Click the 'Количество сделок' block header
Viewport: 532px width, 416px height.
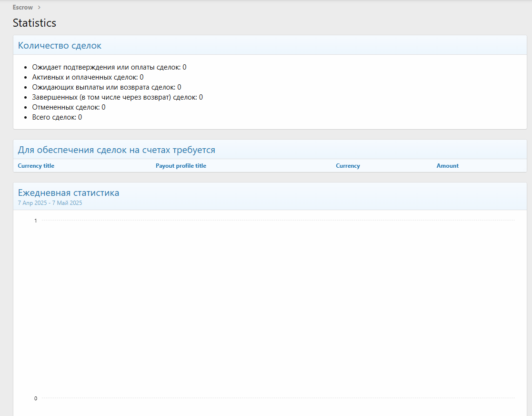point(60,46)
